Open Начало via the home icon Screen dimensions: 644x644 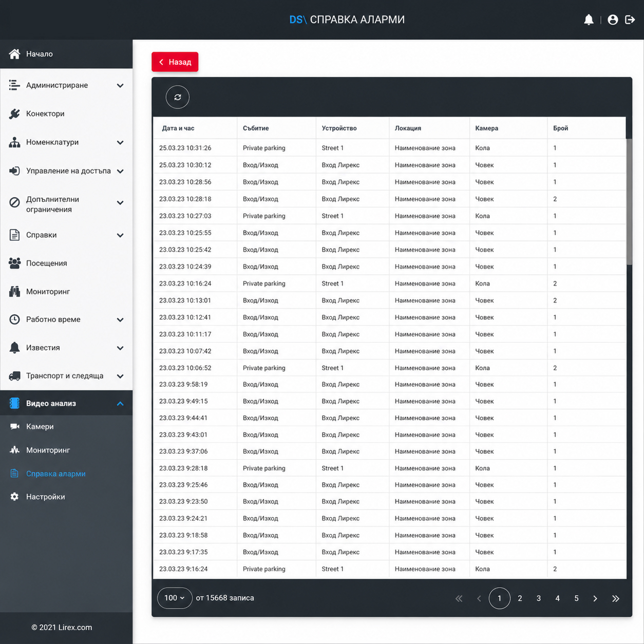(14, 54)
